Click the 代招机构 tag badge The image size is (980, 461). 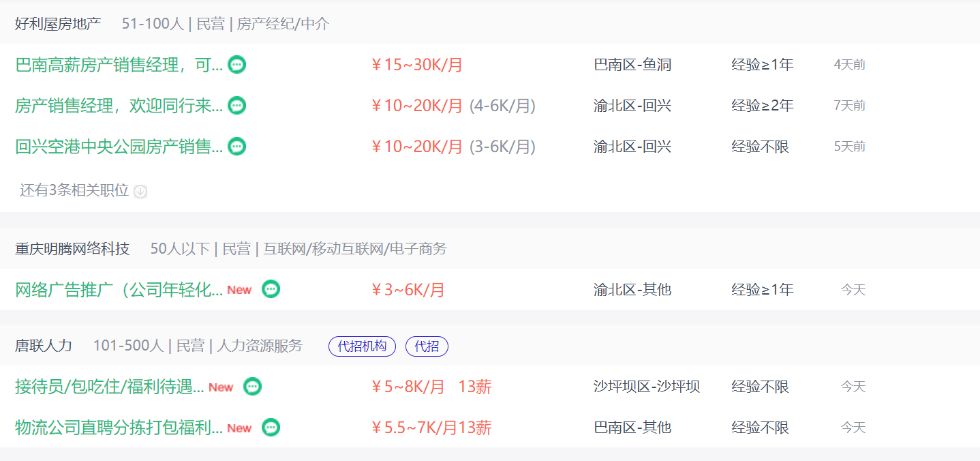click(x=362, y=346)
